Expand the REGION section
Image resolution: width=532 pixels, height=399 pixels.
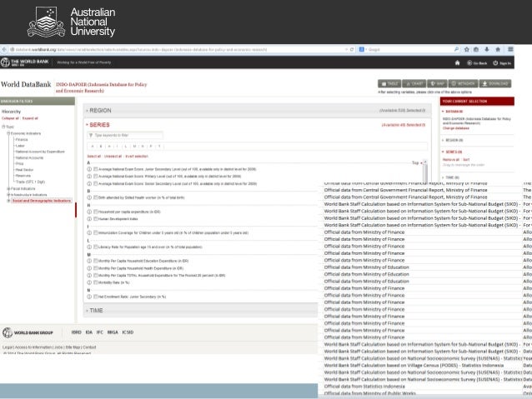(x=98, y=111)
